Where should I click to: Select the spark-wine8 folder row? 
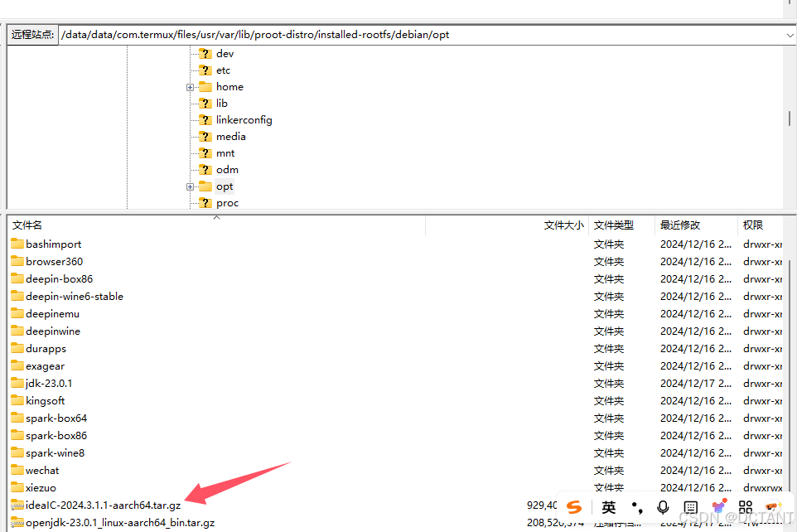click(397, 453)
